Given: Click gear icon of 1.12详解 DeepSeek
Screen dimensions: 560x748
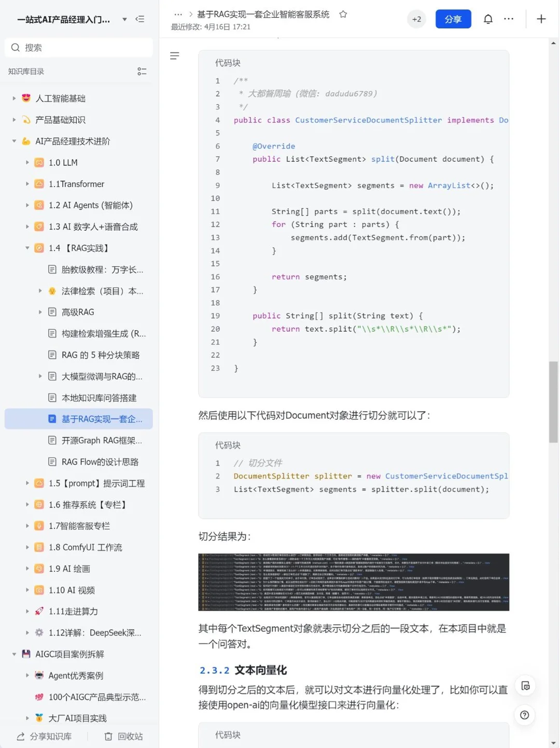Looking at the screenshot, I should (39, 632).
